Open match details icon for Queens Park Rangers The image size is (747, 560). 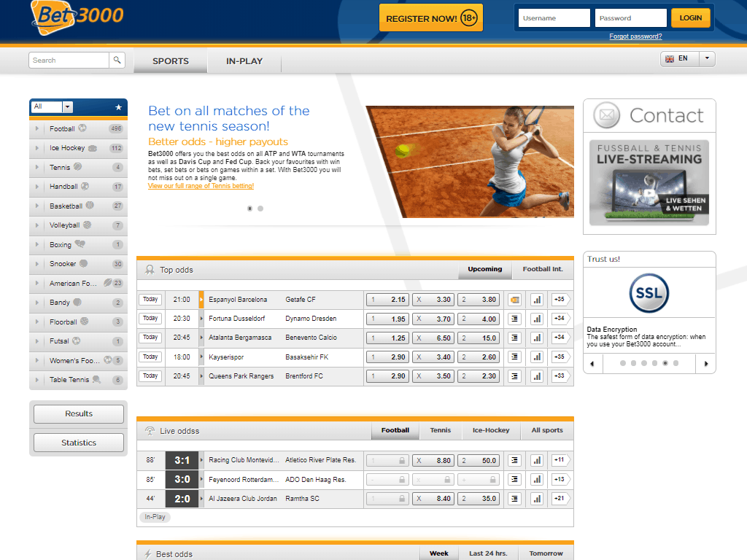point(514,376)
